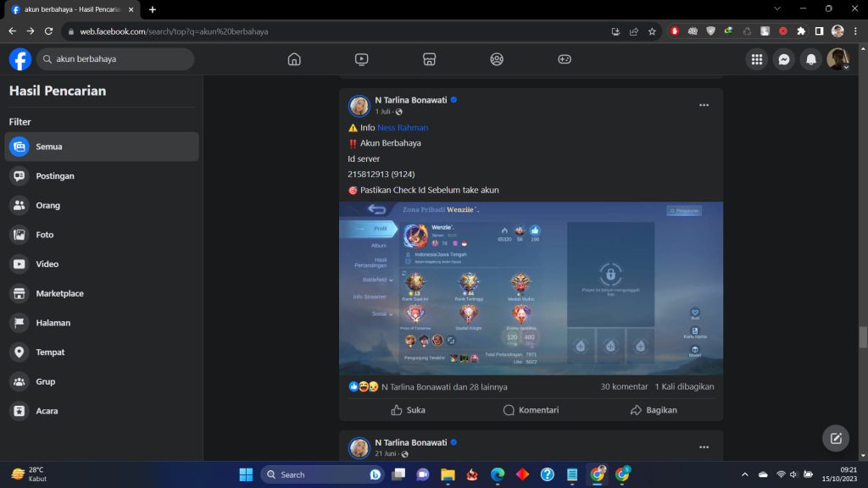Viewport: 868px width, 488px height.
Task: Open the Groups icon in top navigation
Action: tap(497, 59)
